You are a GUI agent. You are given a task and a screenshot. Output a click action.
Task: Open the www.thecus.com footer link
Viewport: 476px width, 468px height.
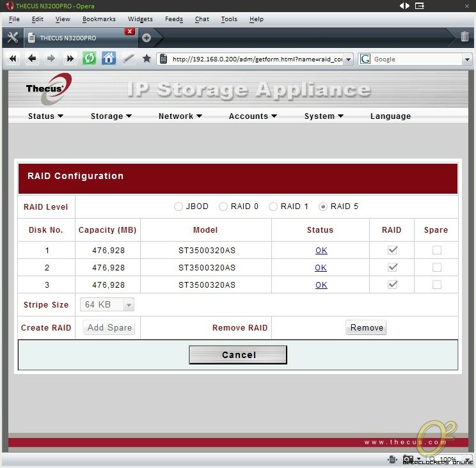pos(405,442)
